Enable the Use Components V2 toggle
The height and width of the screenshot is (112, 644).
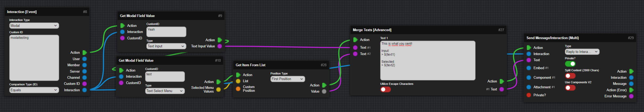[x=570, y=88]
